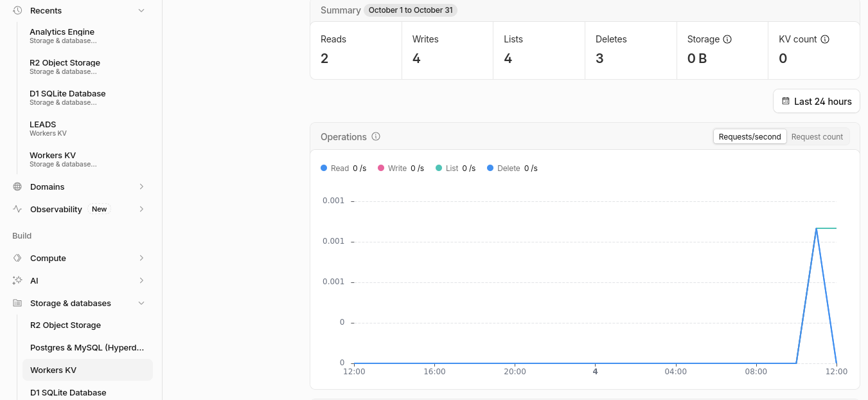This screenshot has width=868, height=400.
Task: Click the Domains globe icon
Action: point(17,186)
